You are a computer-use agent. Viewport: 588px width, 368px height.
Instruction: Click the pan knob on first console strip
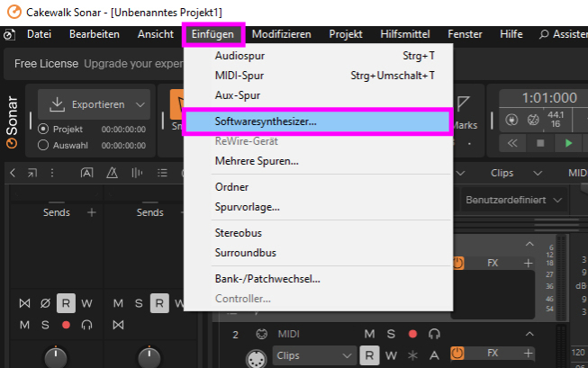pyautogui.click(x=56, y=357)
